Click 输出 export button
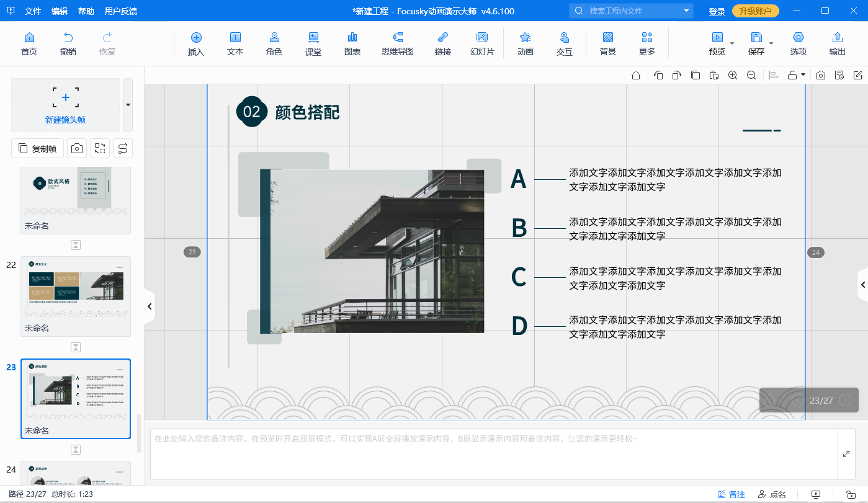Screen dimensions: 868x503 click(x=838, y=43)
